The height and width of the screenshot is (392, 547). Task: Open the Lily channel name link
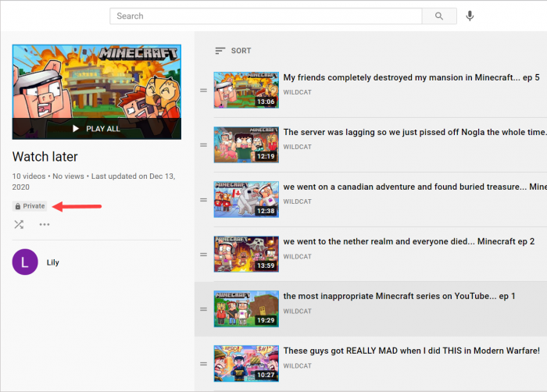[x=53, y=262]
